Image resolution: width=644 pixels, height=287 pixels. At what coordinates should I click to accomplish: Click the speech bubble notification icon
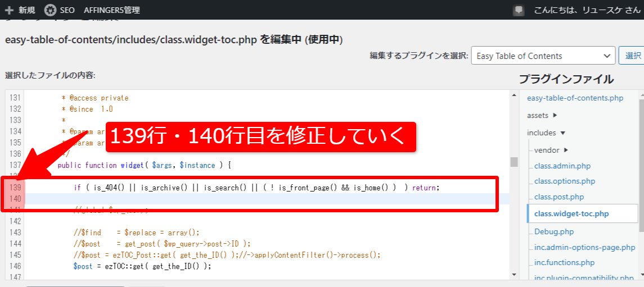[518, 10]
